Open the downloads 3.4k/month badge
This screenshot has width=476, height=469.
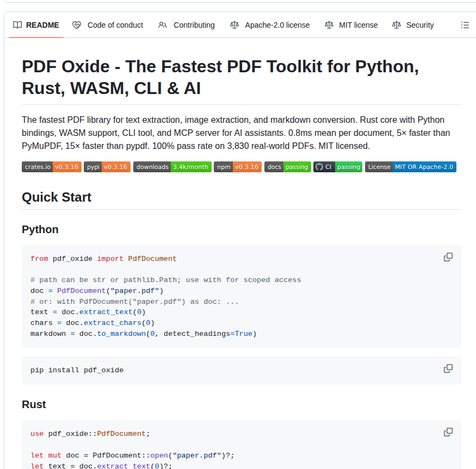172,167
